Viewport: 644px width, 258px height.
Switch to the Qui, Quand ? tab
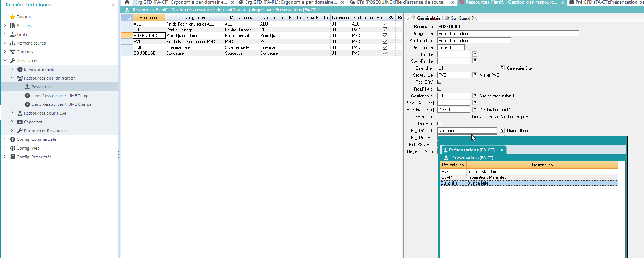pyautogui.click(x=459, y=18)
